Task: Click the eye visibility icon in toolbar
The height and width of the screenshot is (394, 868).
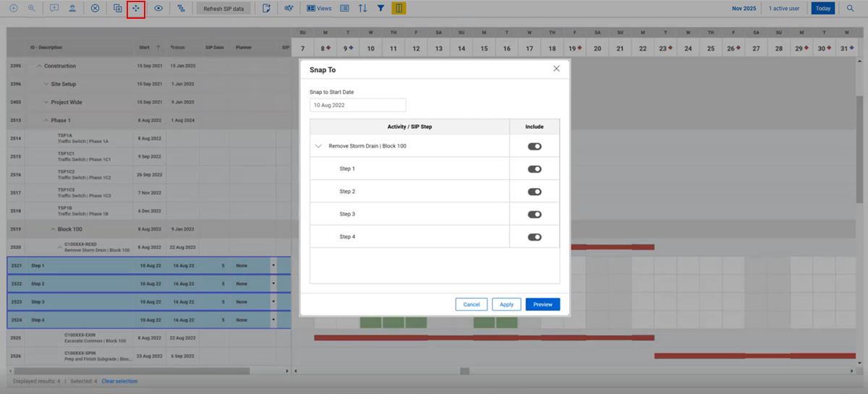Action: pos(158,9)
